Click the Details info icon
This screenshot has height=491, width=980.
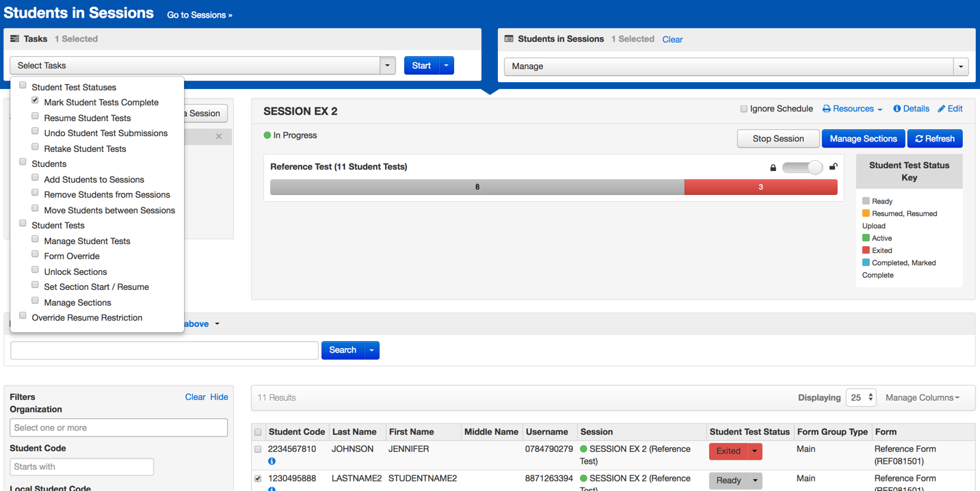[897, 109]
